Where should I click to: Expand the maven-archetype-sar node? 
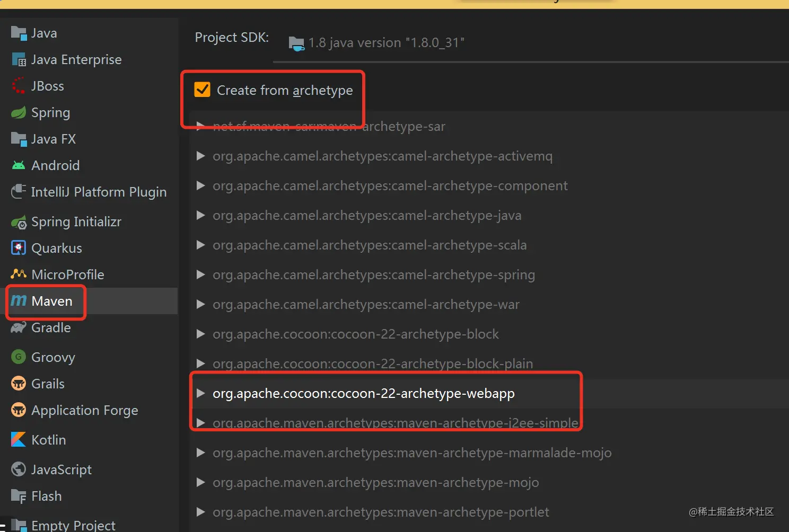(x=200, y=126)
